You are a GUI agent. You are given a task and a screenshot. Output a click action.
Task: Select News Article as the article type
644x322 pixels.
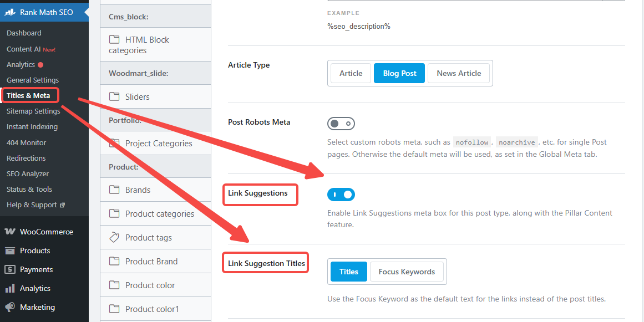pos(459,73)
